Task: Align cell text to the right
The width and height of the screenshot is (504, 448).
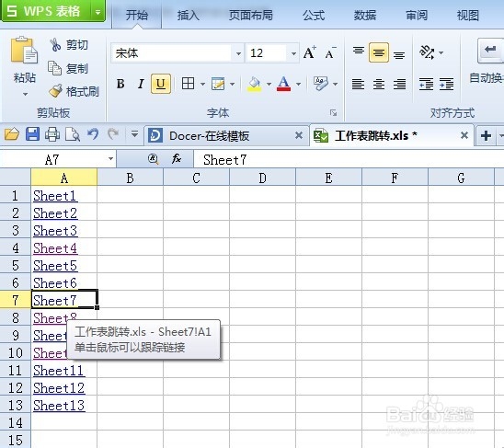Action: click(x=399, y=84)
